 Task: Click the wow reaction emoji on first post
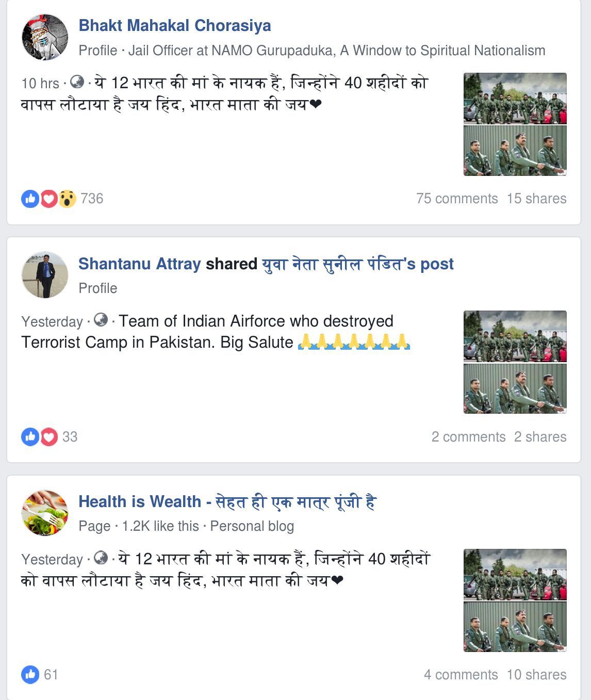(68, 199)
